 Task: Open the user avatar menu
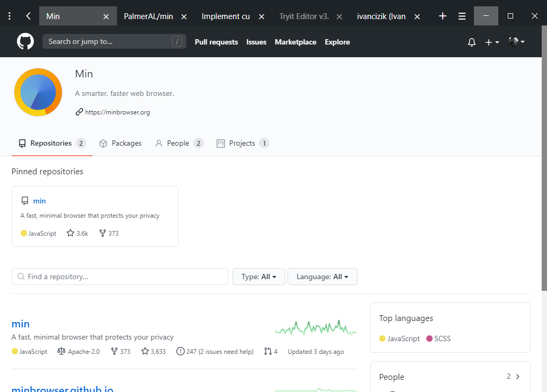click(516, 42)
